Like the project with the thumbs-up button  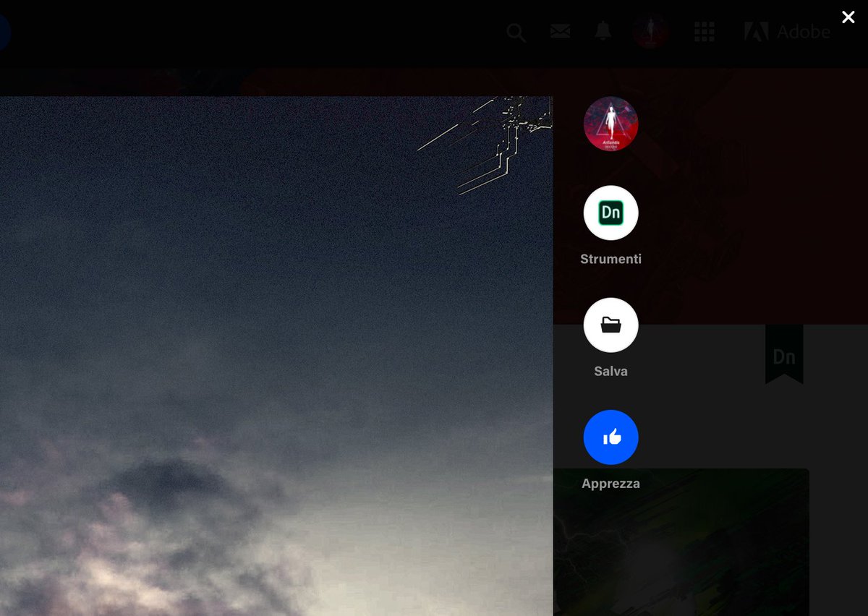(x=610, y=437)
